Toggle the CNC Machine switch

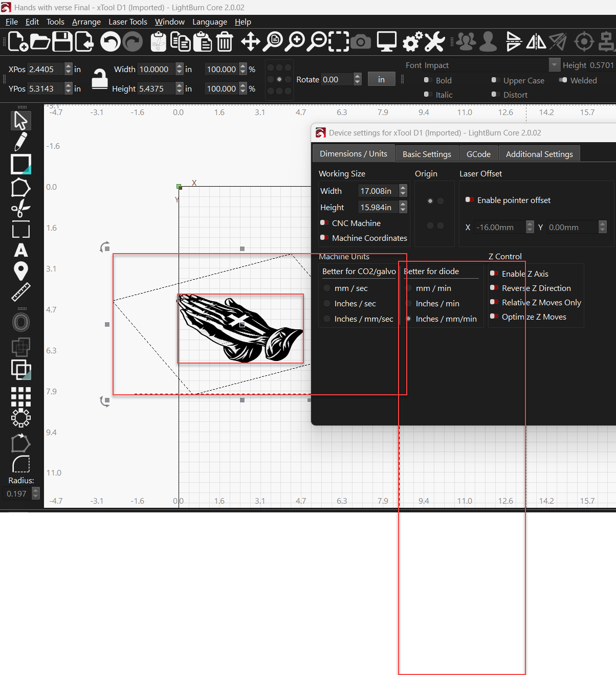click(x=324, y=223)
